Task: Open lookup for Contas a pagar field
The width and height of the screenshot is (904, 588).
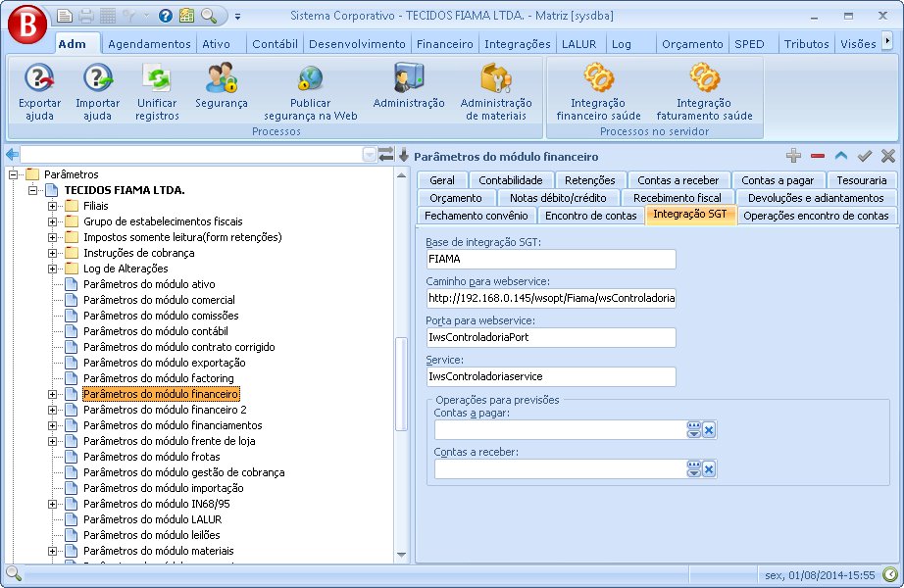Action: coord(693,430)
